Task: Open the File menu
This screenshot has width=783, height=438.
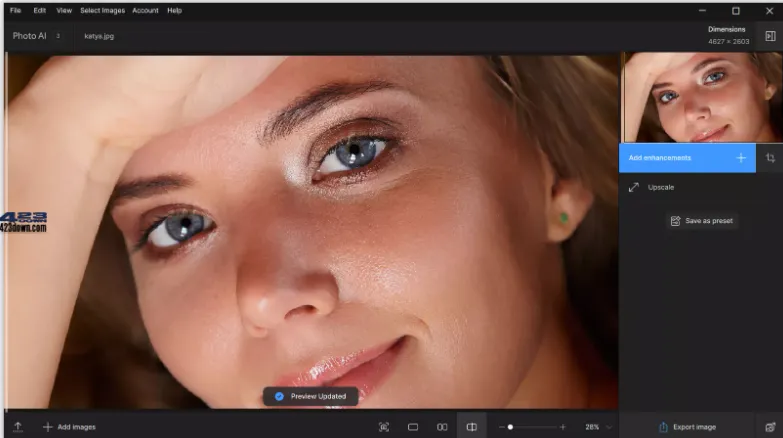Action: click(x=15, y=10)
